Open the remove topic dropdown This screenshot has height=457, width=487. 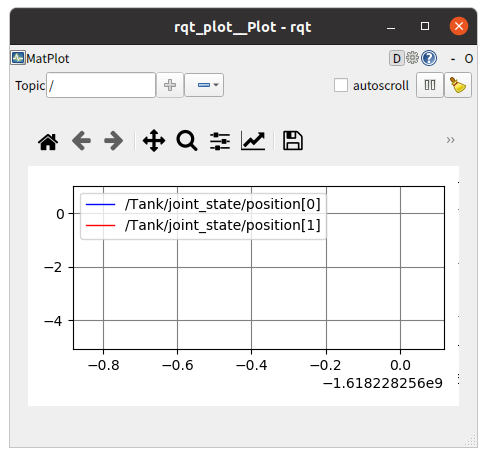(204, 85)
